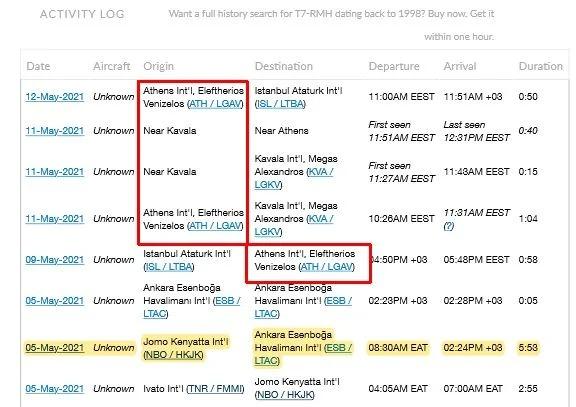
Task: Select the Origin column header
Action: (x=158, y=66)
